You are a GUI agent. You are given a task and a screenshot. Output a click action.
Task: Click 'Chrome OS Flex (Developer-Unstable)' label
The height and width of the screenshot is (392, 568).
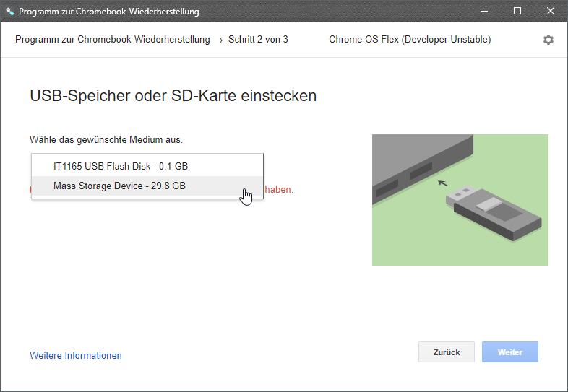point(410,40)
